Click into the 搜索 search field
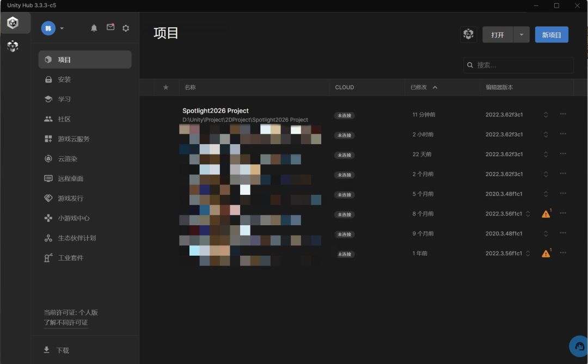 (518, 65)
